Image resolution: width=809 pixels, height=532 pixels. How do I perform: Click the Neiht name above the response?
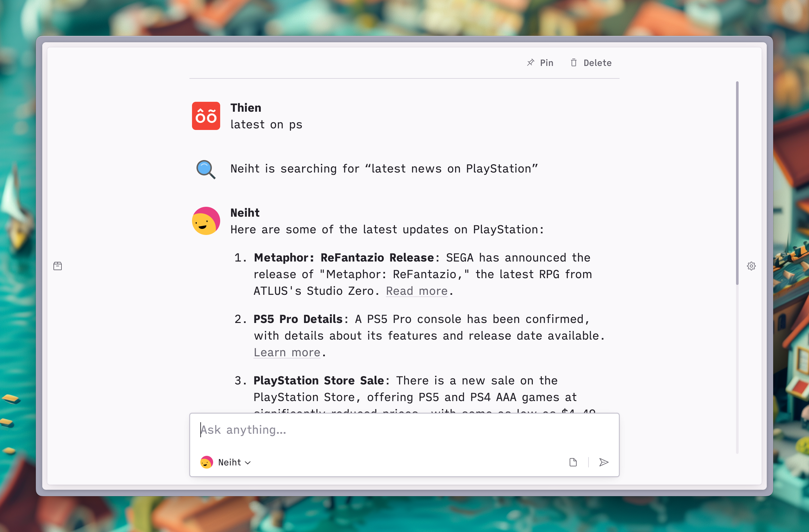click(x=245, y=213)
